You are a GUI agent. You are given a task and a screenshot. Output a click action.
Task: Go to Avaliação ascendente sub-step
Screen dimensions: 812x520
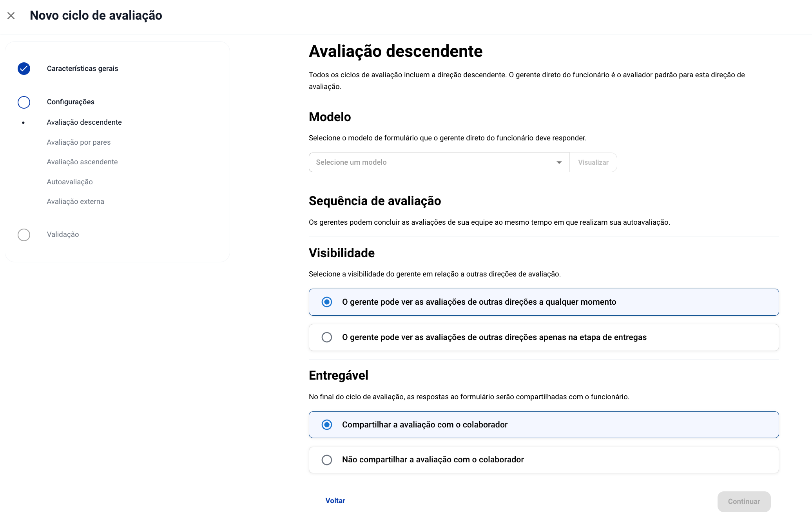[x=82, y=162]
